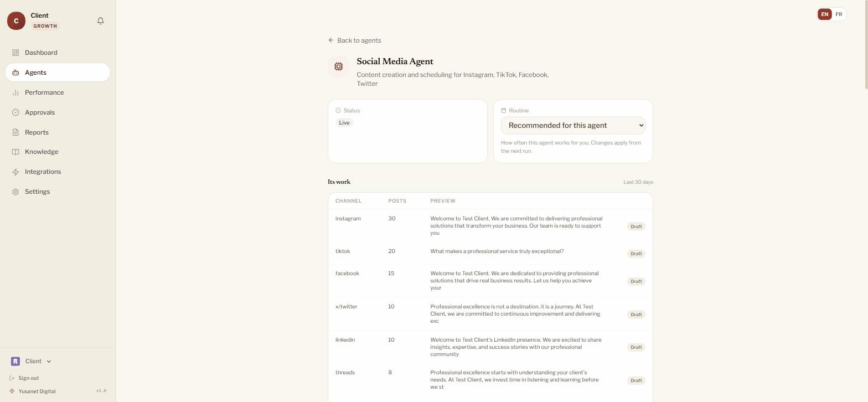Image resolution: width=868 pixels, height=402 pixels.
Task: Click the Last 30 days label
Action: click(x=638, y=182)
